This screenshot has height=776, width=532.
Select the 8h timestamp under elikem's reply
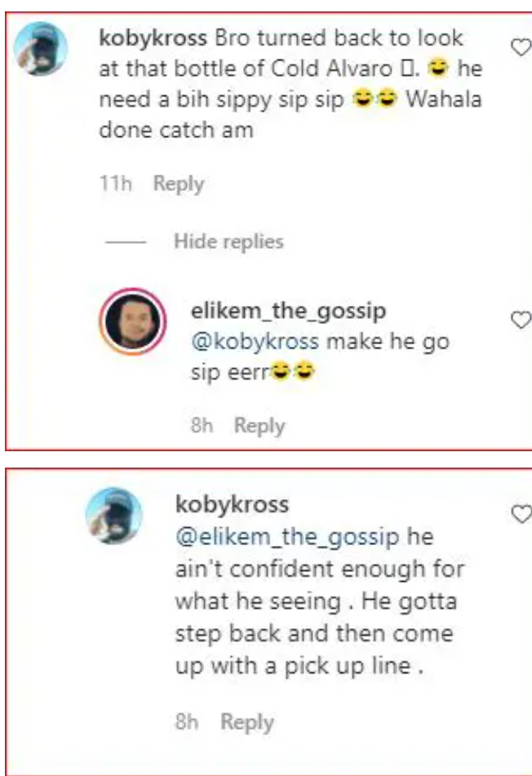pos(202,426)
